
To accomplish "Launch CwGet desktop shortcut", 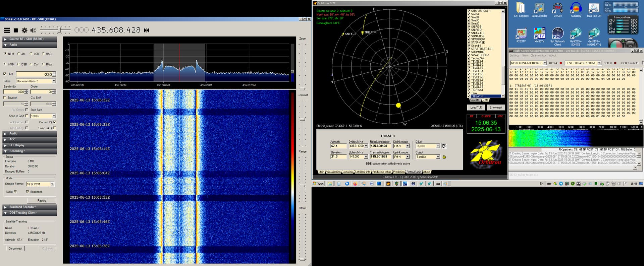I will (x=557, y=10).
